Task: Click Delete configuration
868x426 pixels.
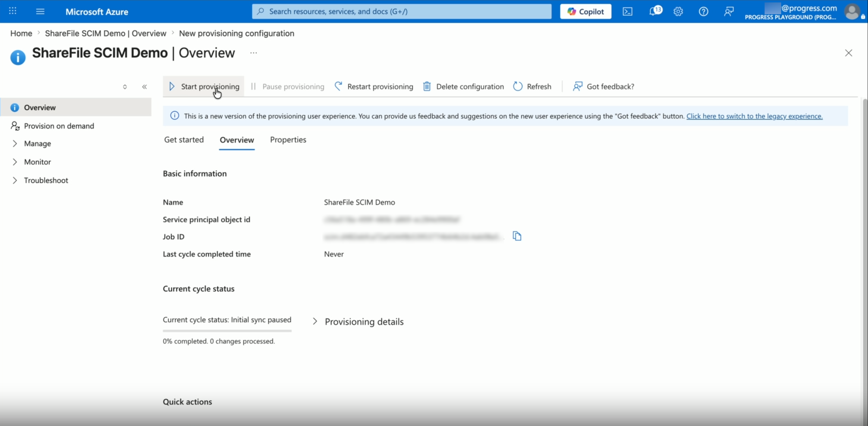Action: tap(464, 87)
